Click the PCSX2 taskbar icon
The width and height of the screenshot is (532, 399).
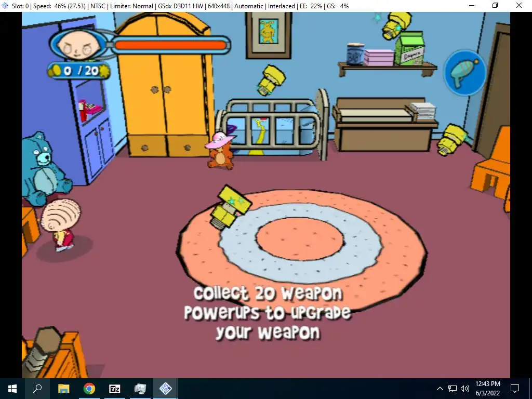166,389
